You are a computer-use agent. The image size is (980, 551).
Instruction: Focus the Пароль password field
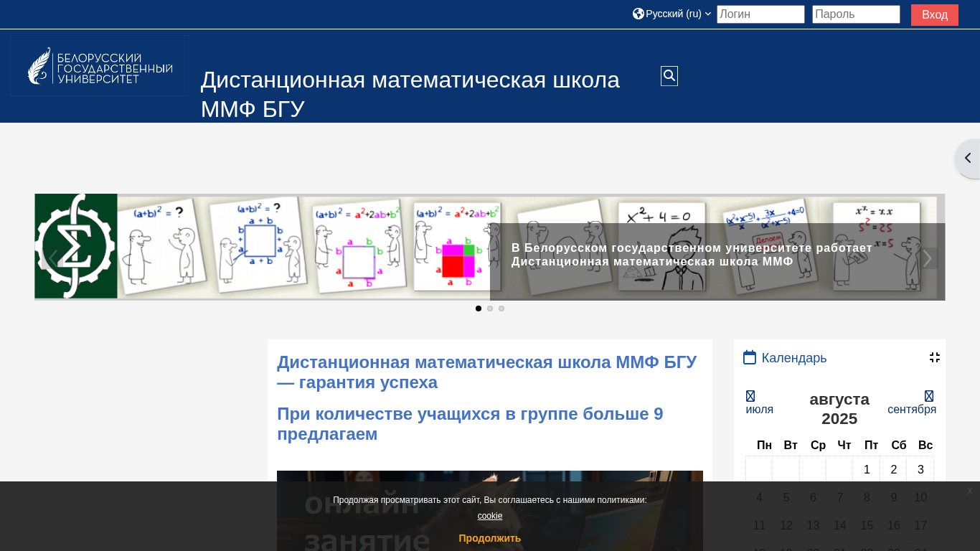(856, 14)
